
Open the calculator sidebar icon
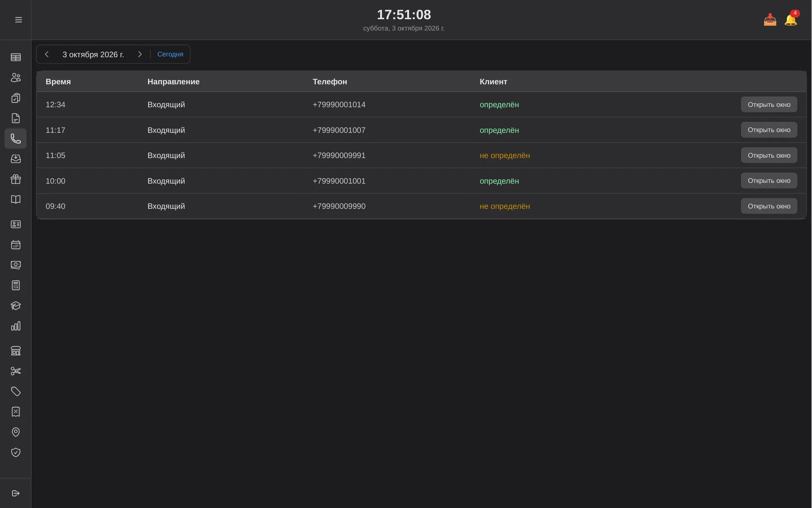point(15,285)
